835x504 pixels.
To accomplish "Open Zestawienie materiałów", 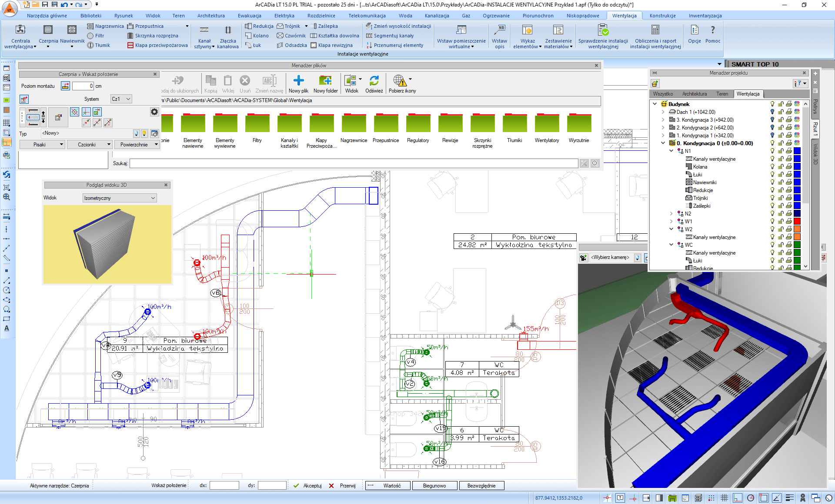I will click(x=558, y=36).
